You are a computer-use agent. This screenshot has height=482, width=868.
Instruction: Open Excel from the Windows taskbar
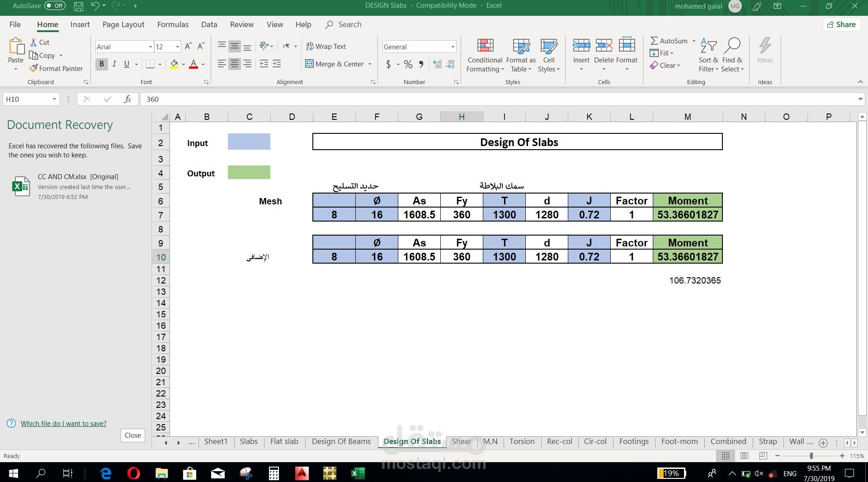pos(358,473)
